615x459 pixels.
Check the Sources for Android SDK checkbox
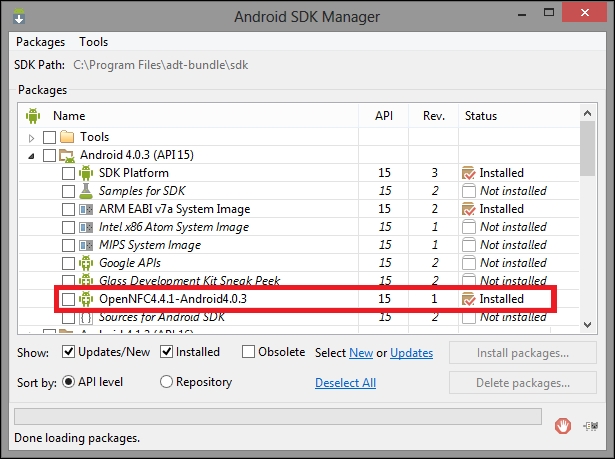tap(68, 317)
